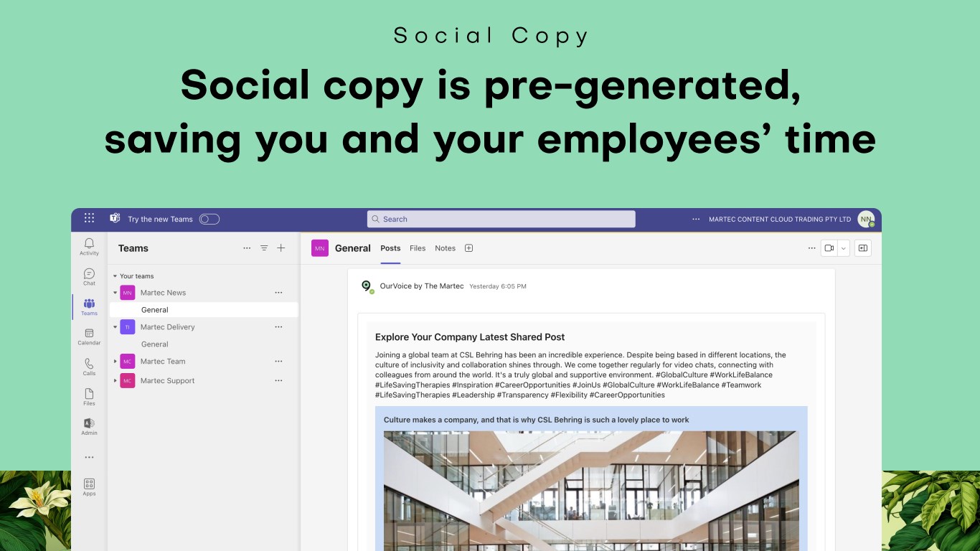The width and height of the screenshot is (980, 551).
Task: Open Admin app in the sidebar
Action: (x=89, y=427)
